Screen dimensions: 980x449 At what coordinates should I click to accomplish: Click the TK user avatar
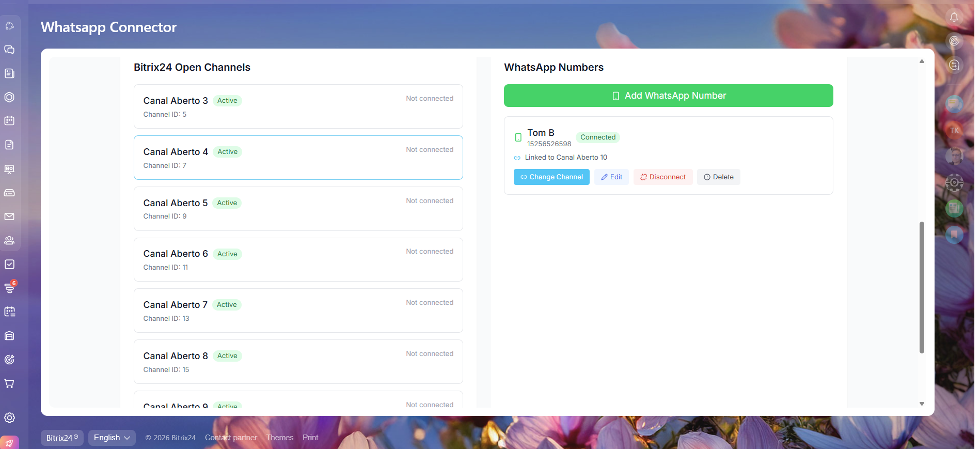pyautogui.click(x=954, y=130)
